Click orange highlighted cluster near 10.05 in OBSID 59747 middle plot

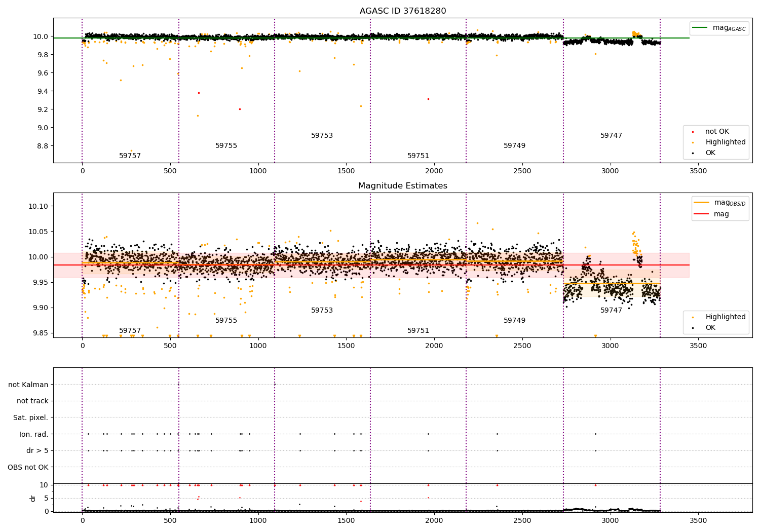[635, 244]
